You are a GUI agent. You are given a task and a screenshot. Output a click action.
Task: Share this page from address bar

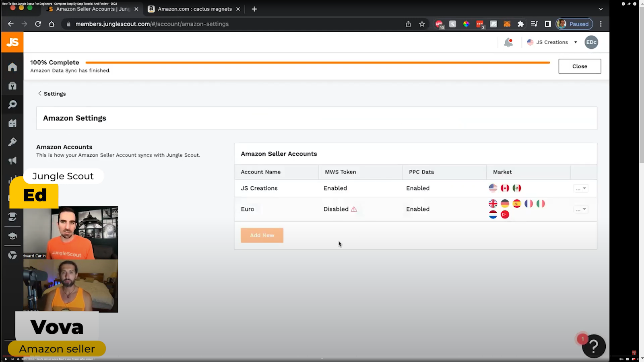pyautogui.click(x=408, y=24)
